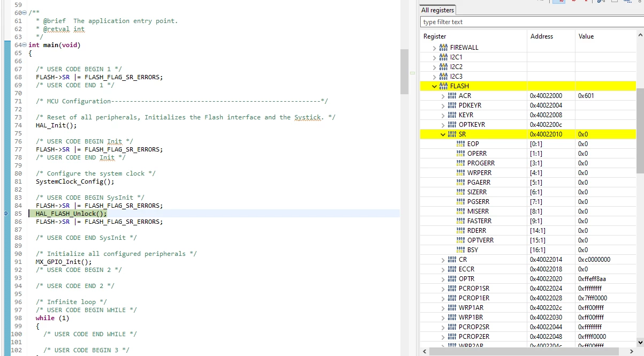Click the I2C3 peripheral icon

tap(443, 76)
